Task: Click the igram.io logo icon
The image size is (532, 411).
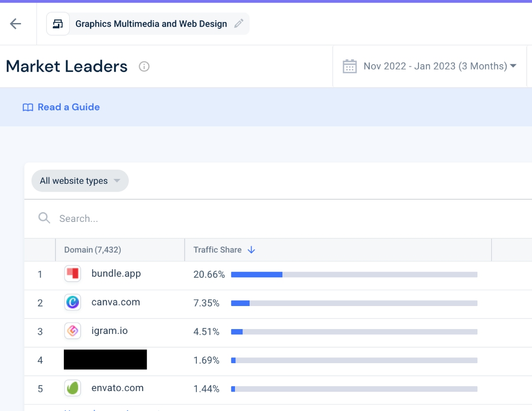Action: pyautogui.click(x=72, y=331)
